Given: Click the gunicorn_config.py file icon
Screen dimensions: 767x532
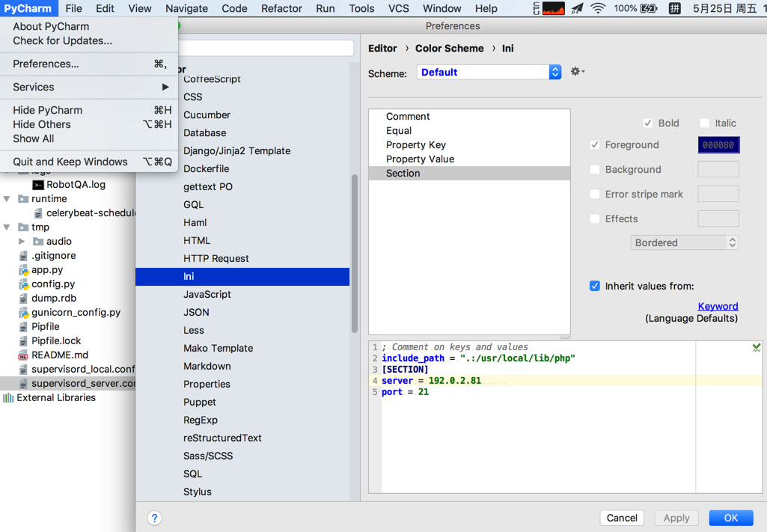Looking at the screenshot, I should point(23,313).
